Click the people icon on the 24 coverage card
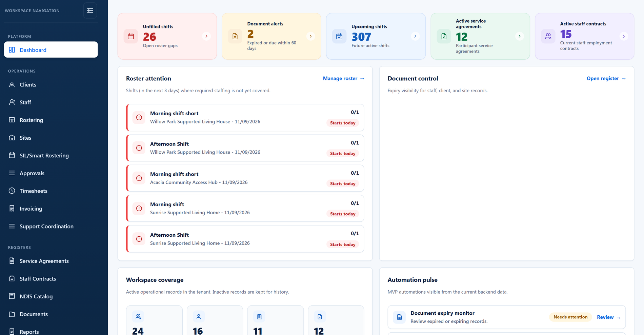This screenshot has height=335, width=644. pyautogui.click(x=138, y=317)
